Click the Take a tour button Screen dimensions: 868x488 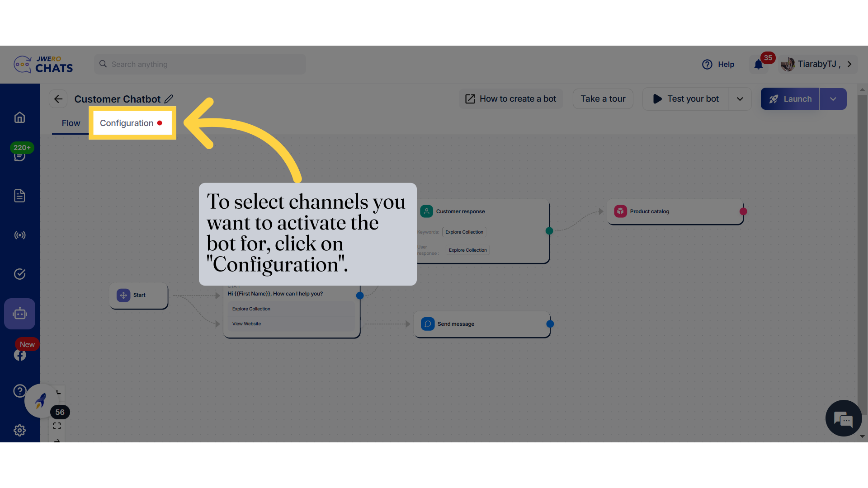(603, 99)
